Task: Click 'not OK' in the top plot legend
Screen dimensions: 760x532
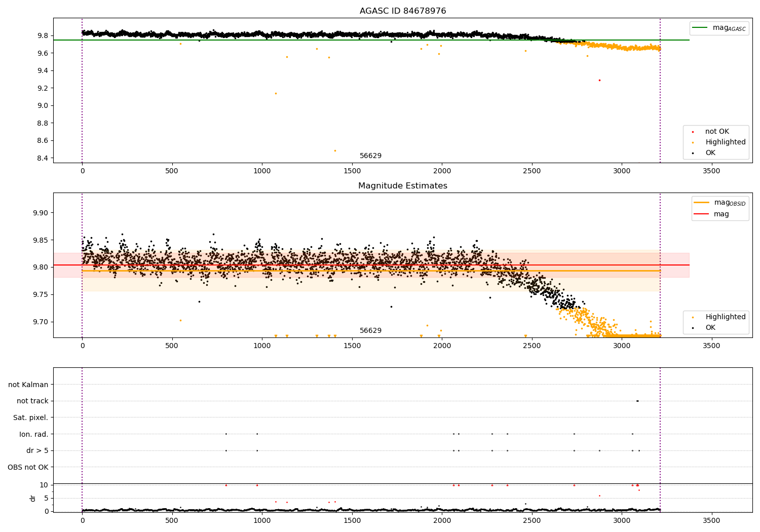Action: tap(716, 132)
